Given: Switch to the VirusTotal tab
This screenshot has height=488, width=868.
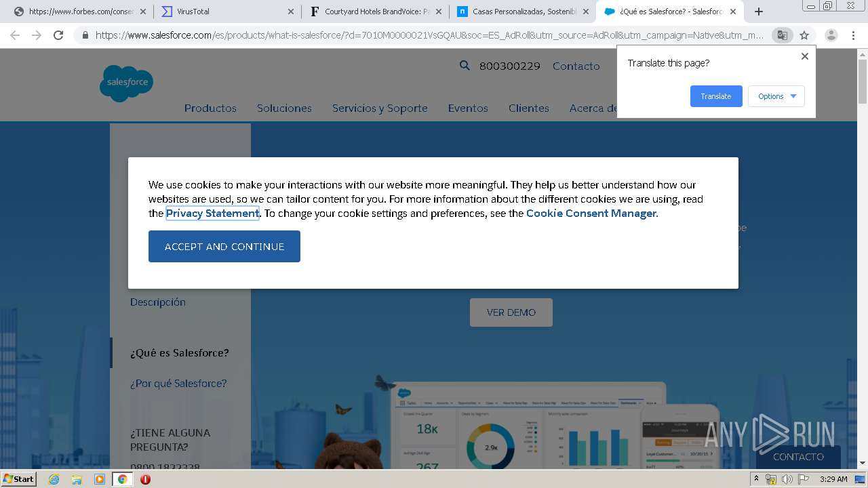Looking at the screenshot, I should click(227, 12).
